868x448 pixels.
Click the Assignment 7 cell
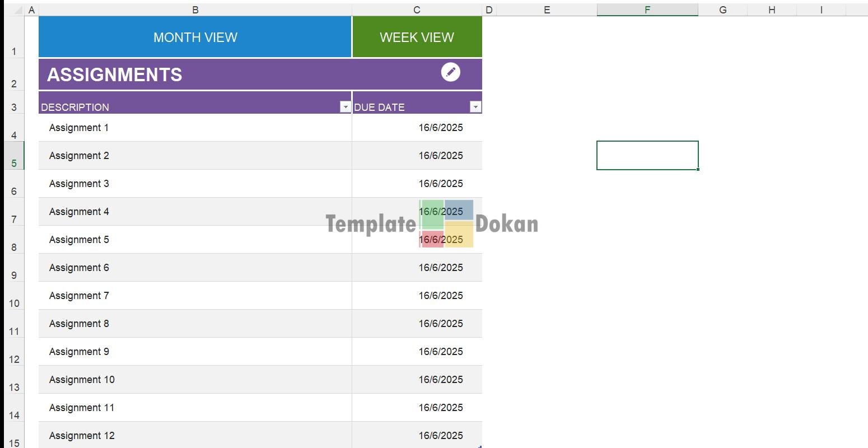coord(195,296)
